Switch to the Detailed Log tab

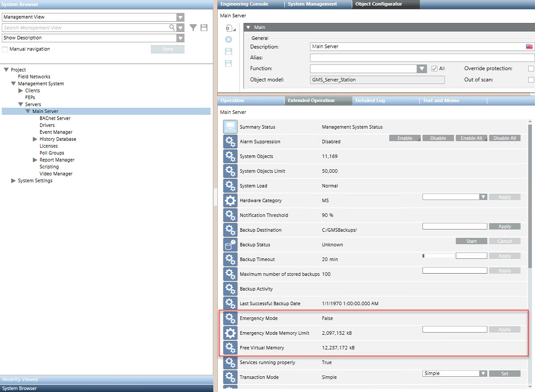pos(369,100)
